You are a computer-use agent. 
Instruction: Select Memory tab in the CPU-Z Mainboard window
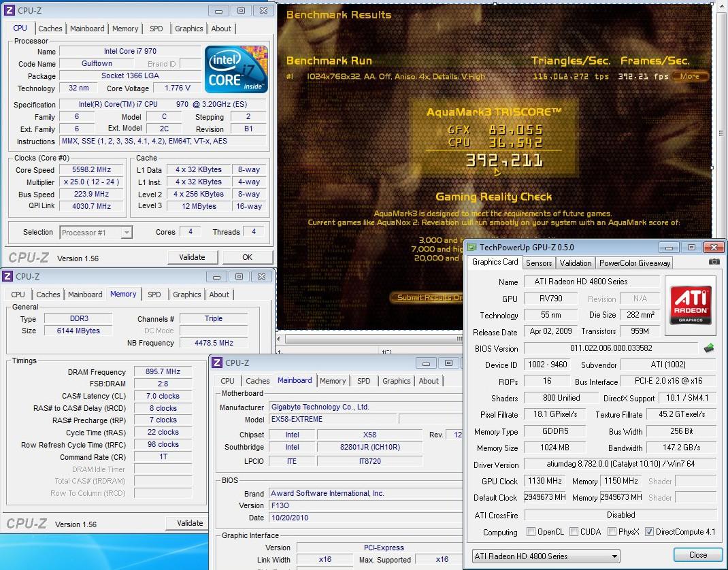tap(333, 381)
